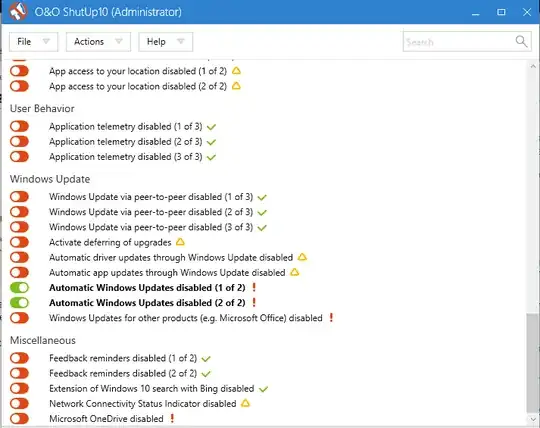540x428 pixels.
Task: Toggle Application telemetry disabled (2 of 3)
Action: point(19,142)
